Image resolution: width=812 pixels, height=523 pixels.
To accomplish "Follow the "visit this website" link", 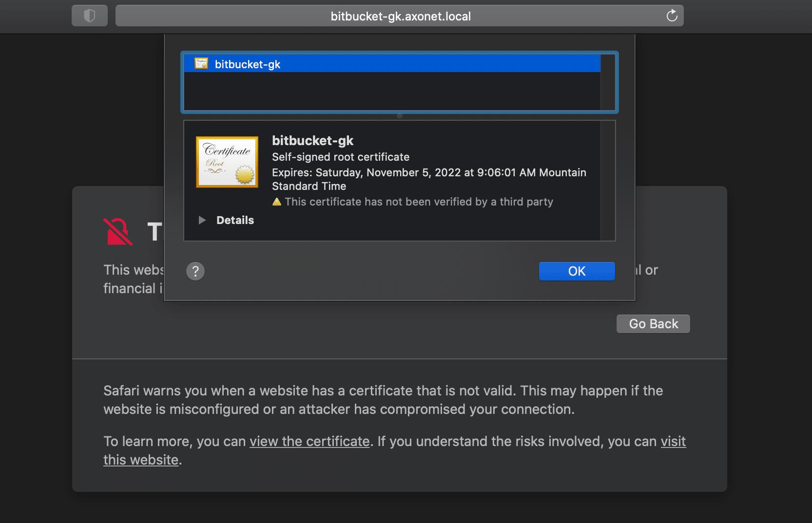I will (x=673, y=441).
